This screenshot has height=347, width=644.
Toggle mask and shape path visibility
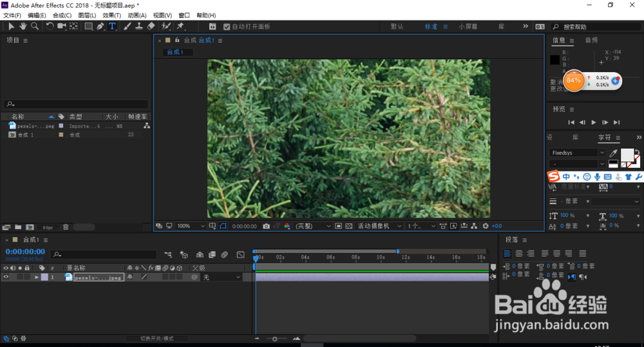pos(223,226)
